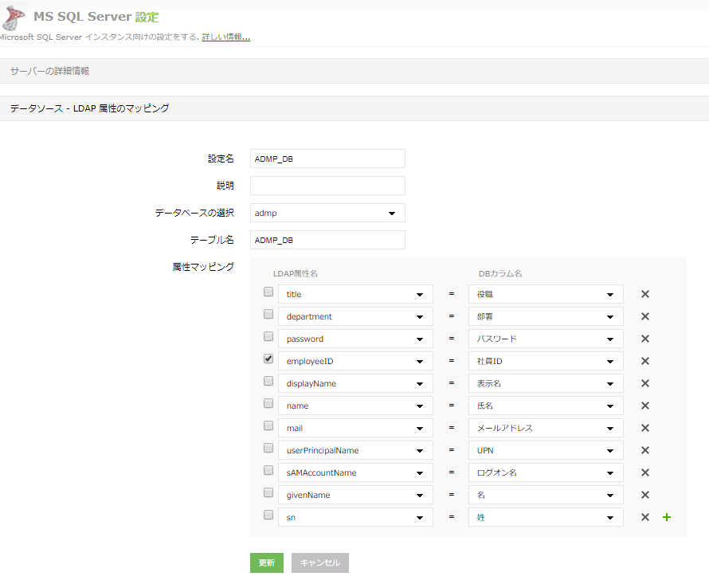Expand the password LDAP attribute dropdown
Viewport: 709px width, 588px height.
(355, 339)
